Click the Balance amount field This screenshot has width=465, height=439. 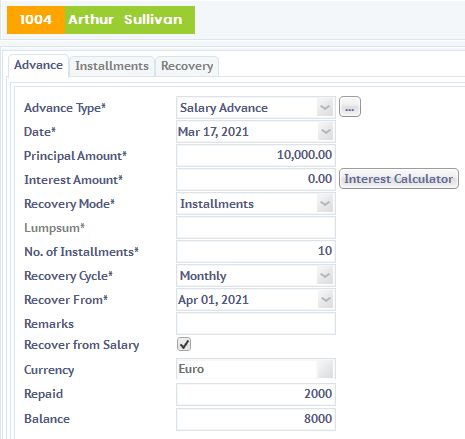coord(256,419)
